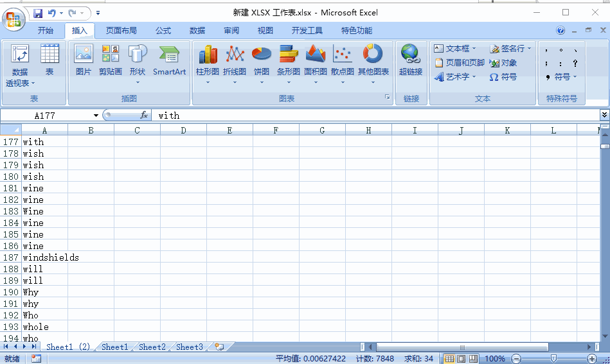Open the 开始 (Home) tab
The height and width of the screenshot is (364, 610).
(x=46, y=30)
